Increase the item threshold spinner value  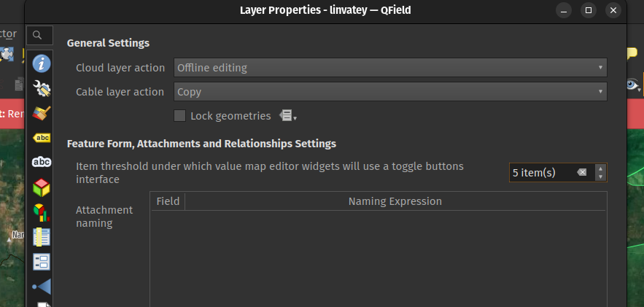600,169
